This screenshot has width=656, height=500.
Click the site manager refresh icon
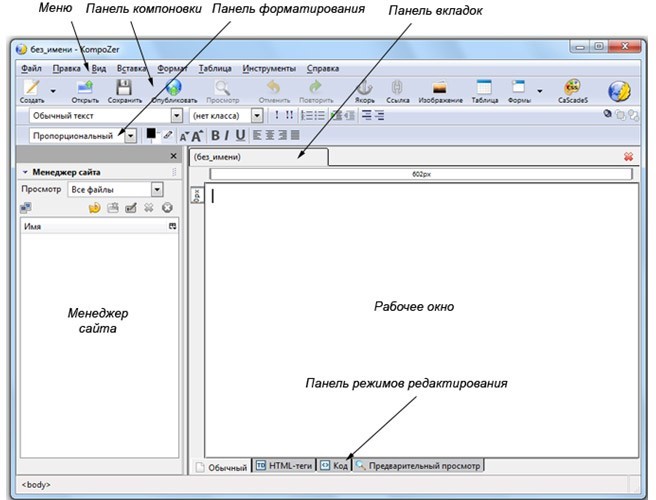click(95, 208)
